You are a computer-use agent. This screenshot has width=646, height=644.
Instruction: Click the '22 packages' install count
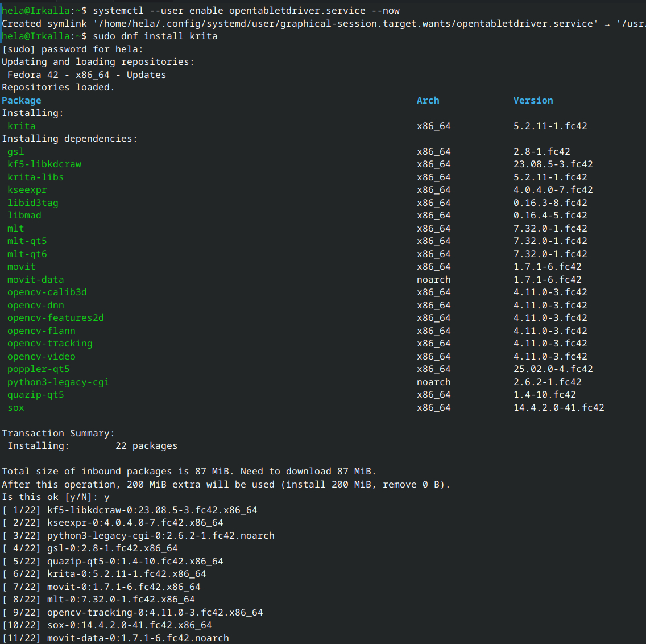(146, 446)
